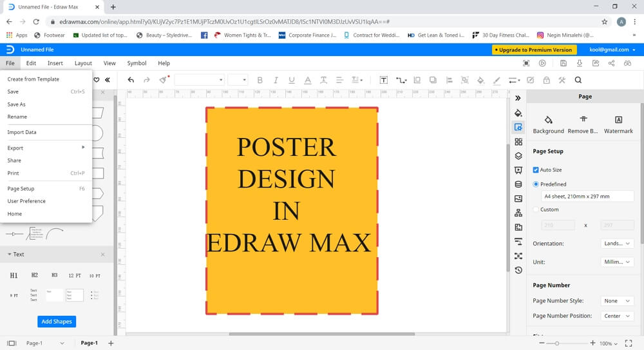Open the Orientation dropdown

617,244
